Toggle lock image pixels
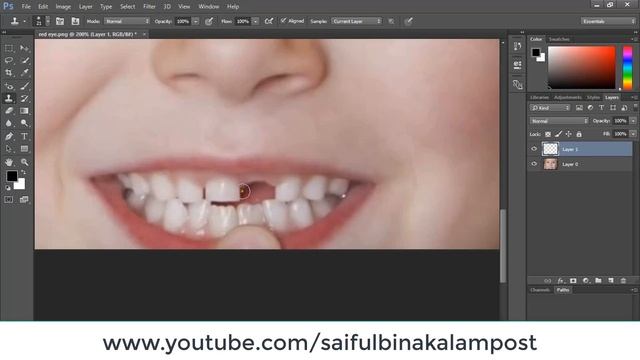Screen dimensions: 640x360 pyautogui.click(x=558, y=134)
